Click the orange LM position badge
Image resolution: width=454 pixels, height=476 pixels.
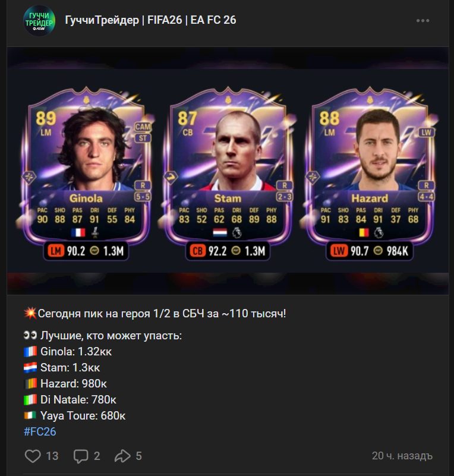(x=55, y=251)
